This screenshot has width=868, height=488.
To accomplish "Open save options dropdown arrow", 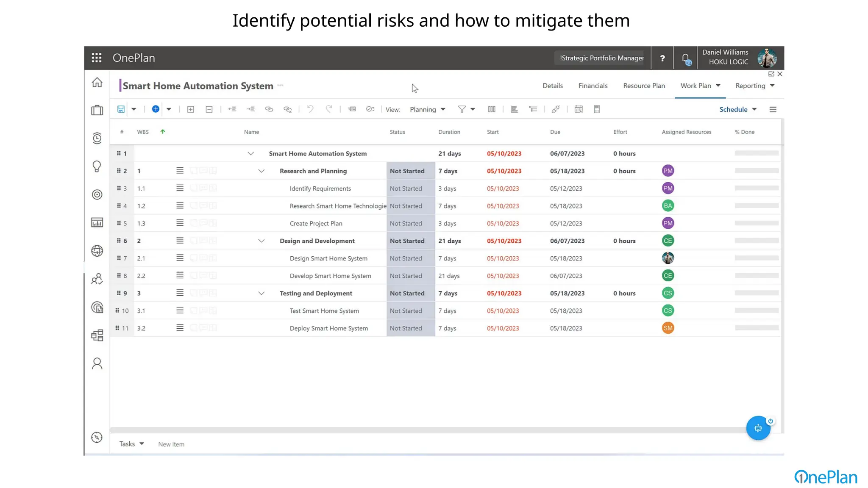I will point(134,109).
